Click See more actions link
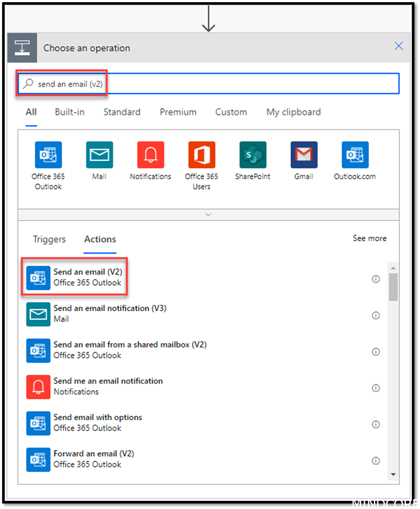 370,238
